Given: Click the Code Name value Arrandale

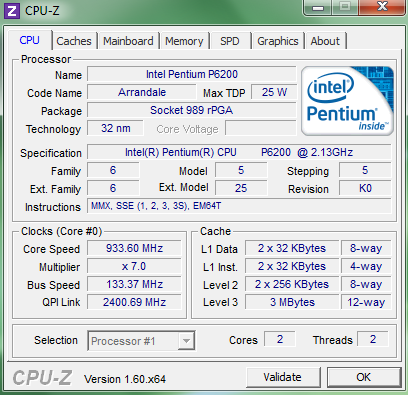Looking at the screenshot, I should pyautogui.click(x=142, y=92).
